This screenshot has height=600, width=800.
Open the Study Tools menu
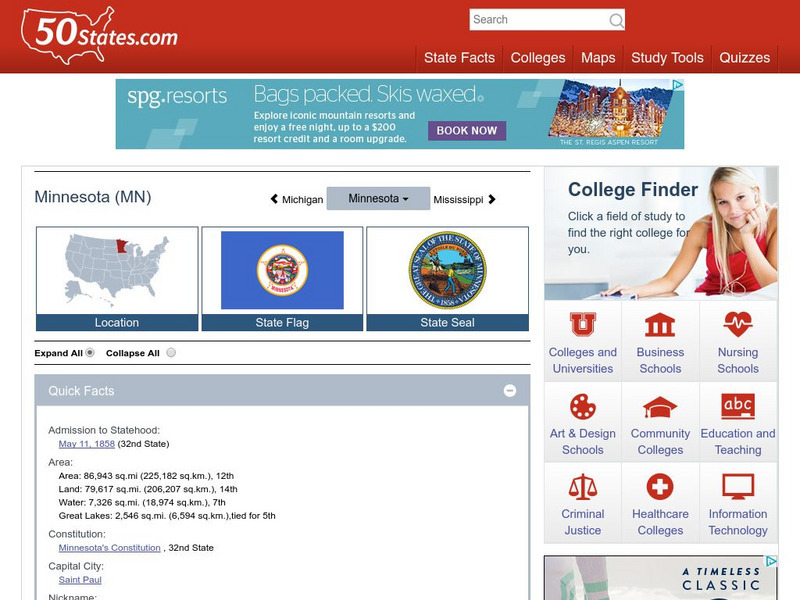[x=667, y=58]
